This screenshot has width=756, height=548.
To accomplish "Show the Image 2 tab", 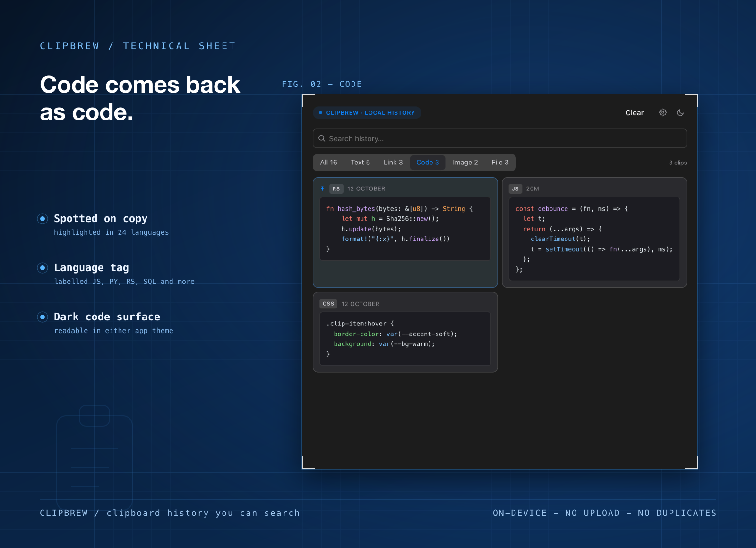I will coord(465,163).
